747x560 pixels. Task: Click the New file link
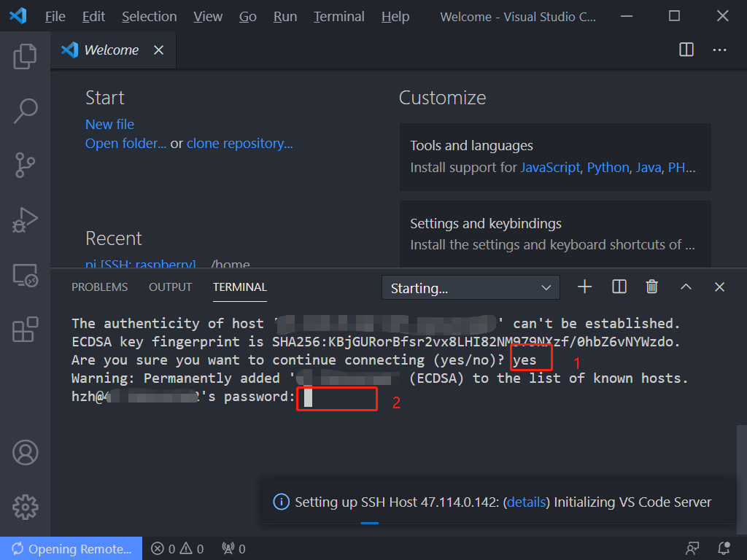pyautogui.click(x=109, y=124)
